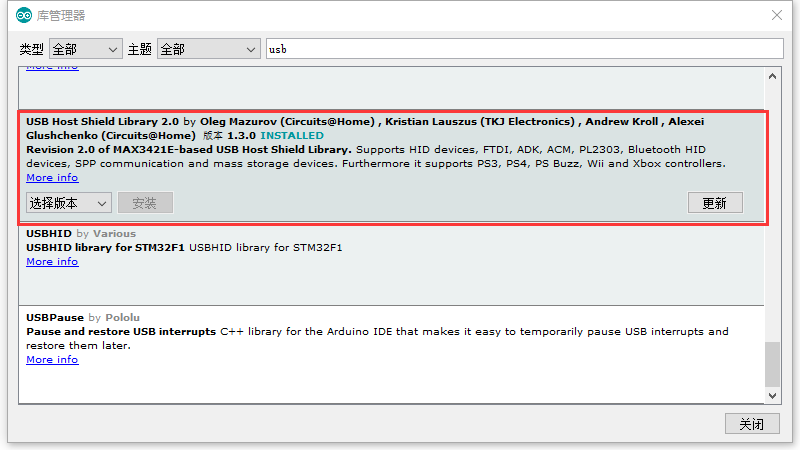The height and width of the screenshot is (450, 800).
Task: Click the partially hidden More info link at top
Action: click(x=52, y=67)
